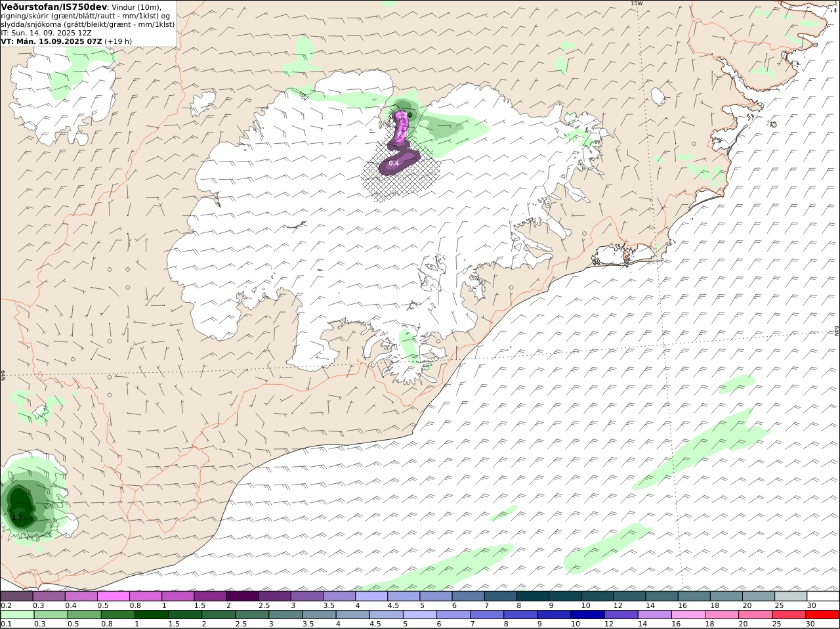The width and height of the screenshot is (840, 629).
Task: Select the darkest purple swatch labeled 2 in the upper row
Action: point(241,596)
